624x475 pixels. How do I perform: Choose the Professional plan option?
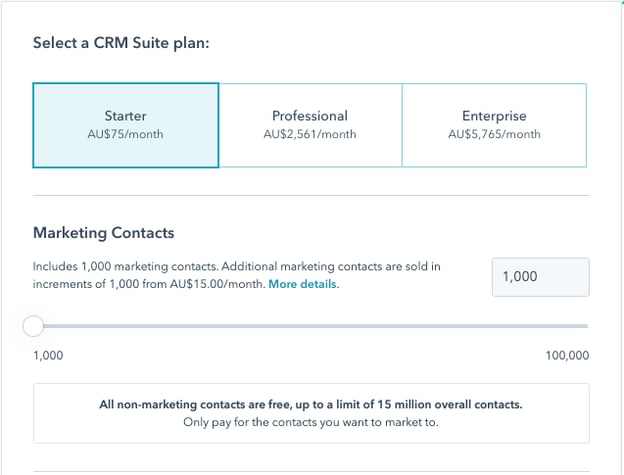click(310, 125)
